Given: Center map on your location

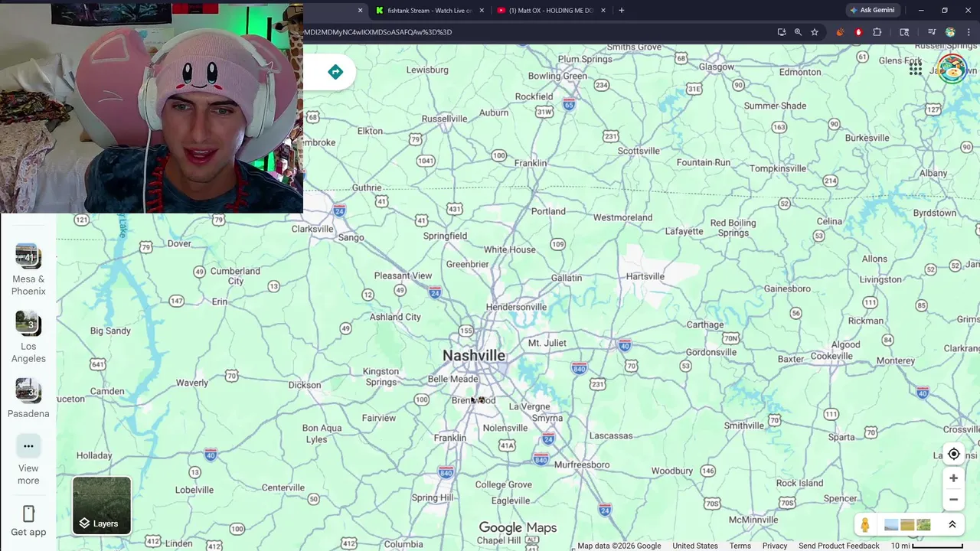Looking at the screenshot, I should coord(953,454).
